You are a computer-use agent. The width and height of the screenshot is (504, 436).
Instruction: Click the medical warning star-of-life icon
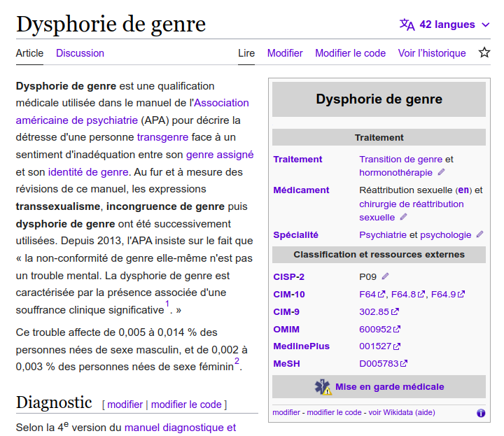click(x=323, y=387)
